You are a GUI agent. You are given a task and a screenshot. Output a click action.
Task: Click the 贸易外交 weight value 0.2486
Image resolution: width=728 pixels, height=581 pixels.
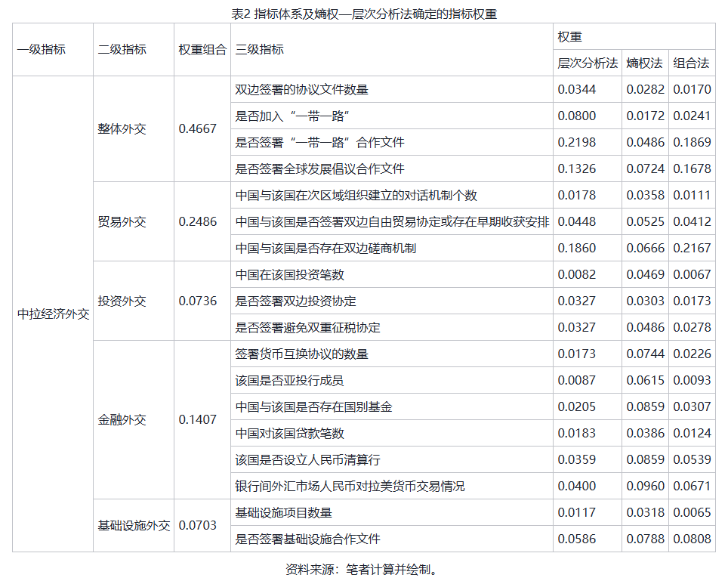point(198,221)
